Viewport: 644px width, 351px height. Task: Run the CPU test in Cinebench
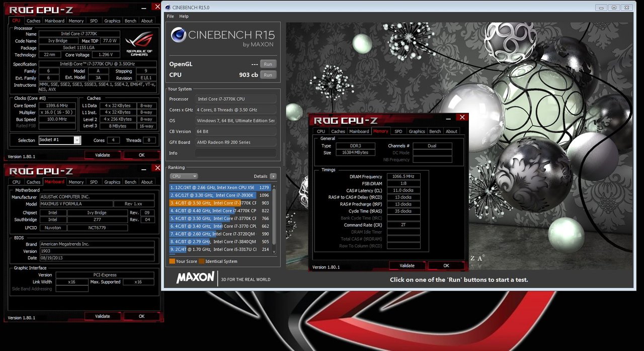click(x=268, y=75)
